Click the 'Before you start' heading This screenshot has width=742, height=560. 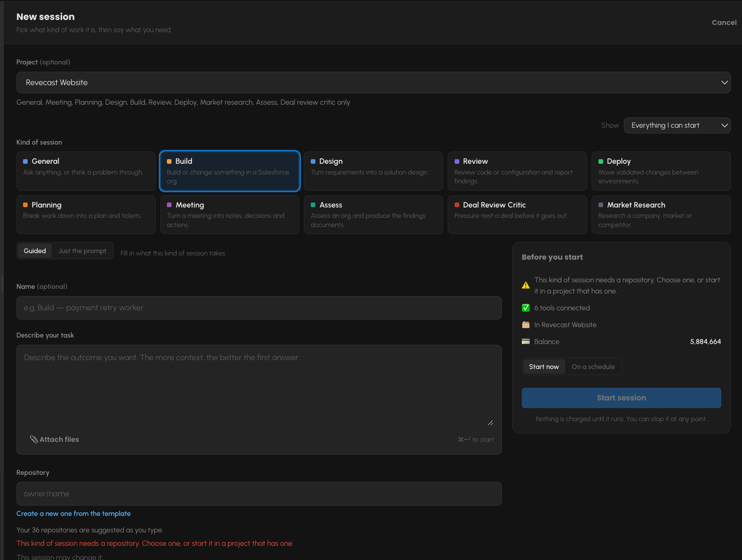(x=552, y=257)
